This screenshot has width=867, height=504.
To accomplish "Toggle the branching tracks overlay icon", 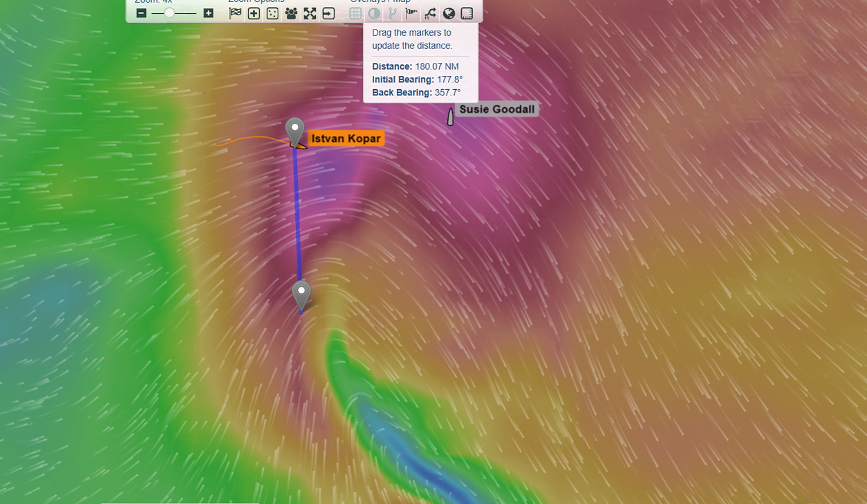I will 392,13.
